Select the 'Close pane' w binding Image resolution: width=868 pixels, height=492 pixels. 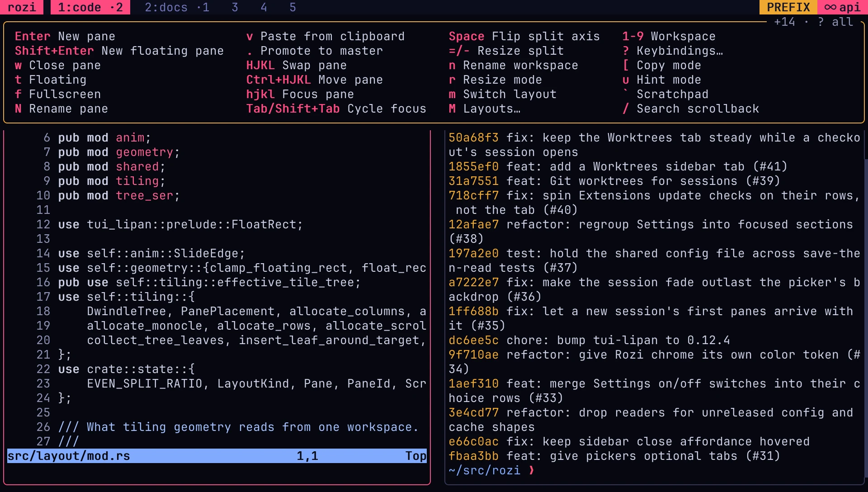tap(58, 65)
